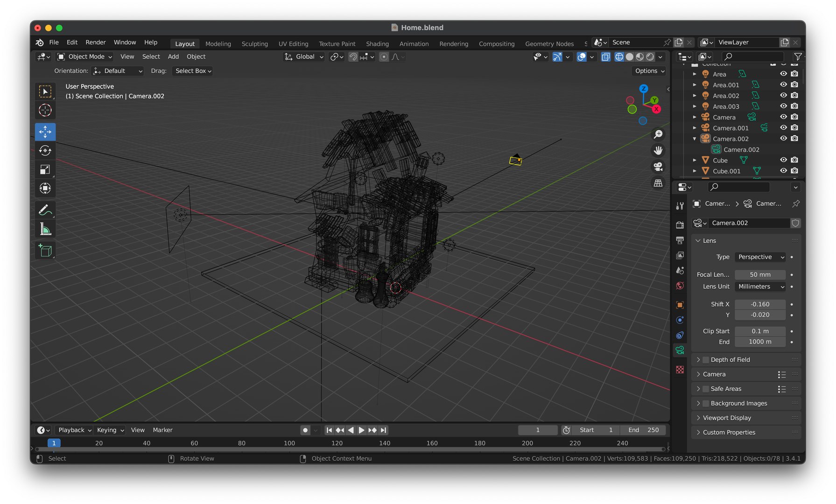Hide the Area light in viewport

point(783,74)
